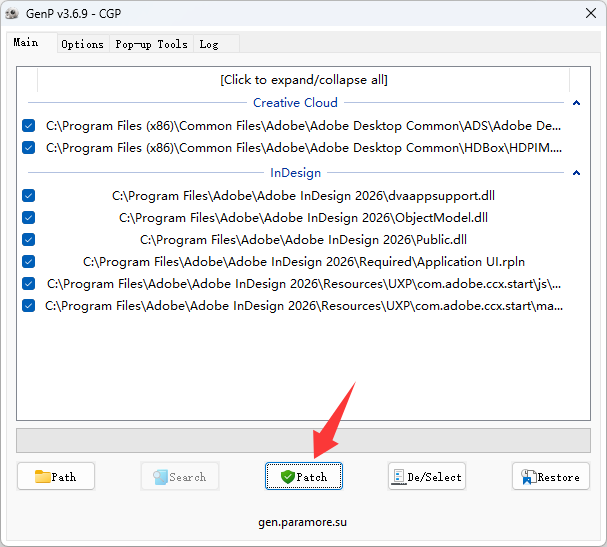Select the HDBox\HDPIM path row
The image size is (607, 547).
point(304,147)
